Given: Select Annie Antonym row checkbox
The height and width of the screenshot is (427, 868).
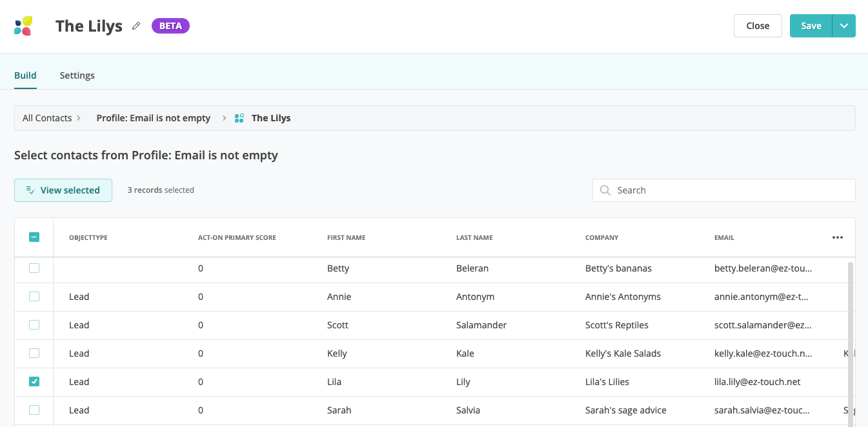Looking at the screenshot, I should point(34,297).
